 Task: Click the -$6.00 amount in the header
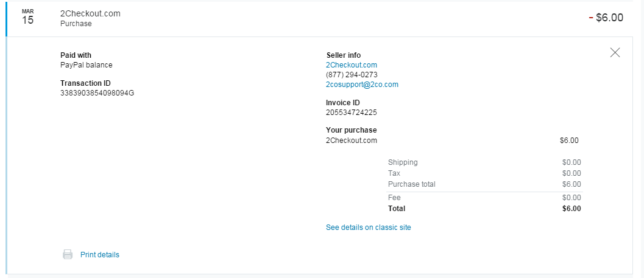pos(606,18)
